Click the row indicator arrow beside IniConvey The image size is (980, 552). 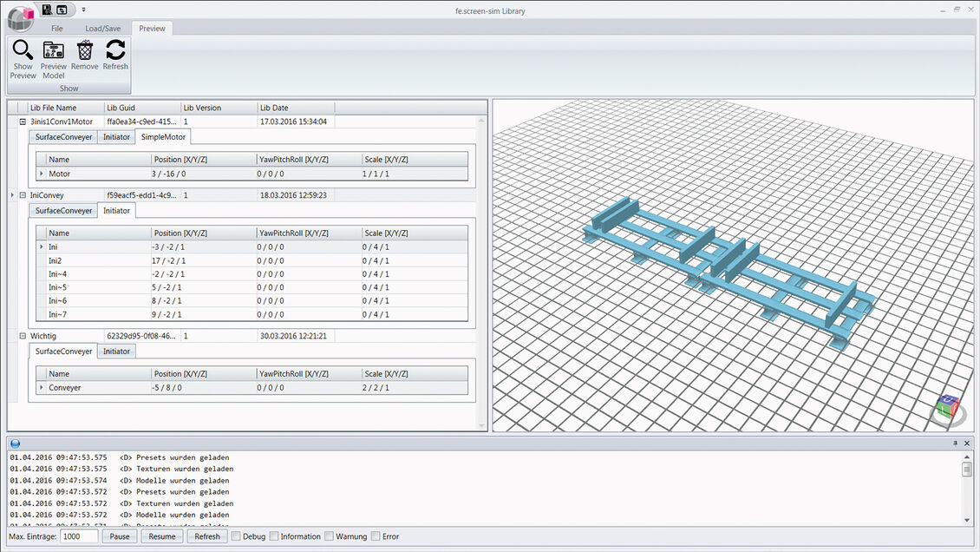pyautogui.click(x=12, y=195)
